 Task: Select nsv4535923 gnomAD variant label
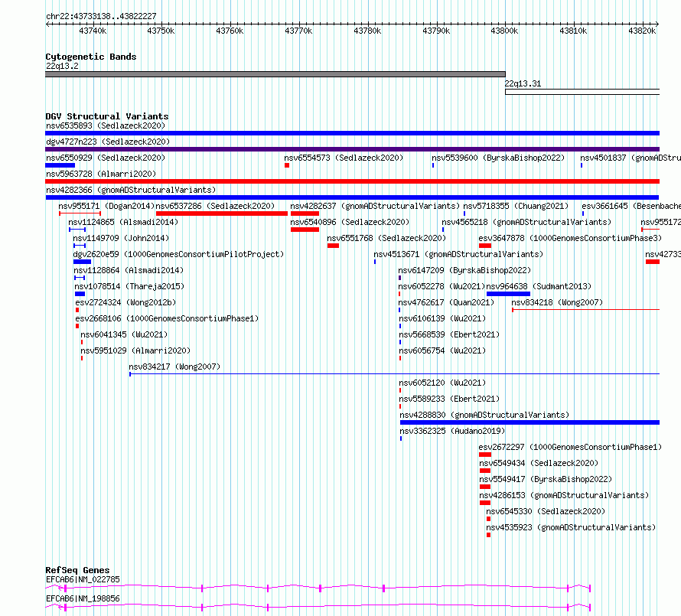click(x=571, y=528)
